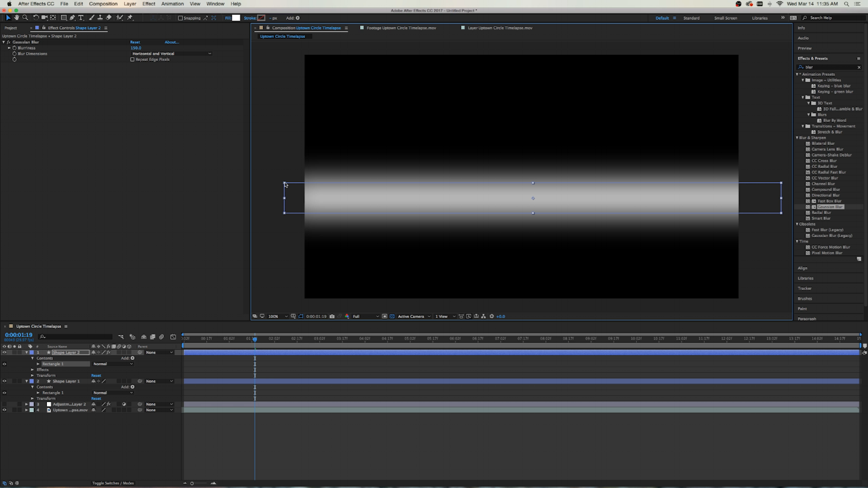
Task: Select the Pen tool
Action: [72, 18]
